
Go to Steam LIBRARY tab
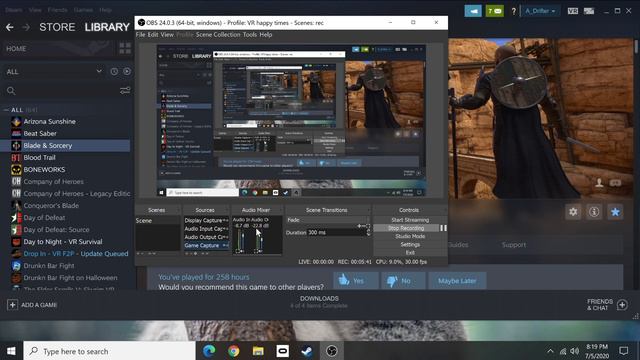point(107,27)
